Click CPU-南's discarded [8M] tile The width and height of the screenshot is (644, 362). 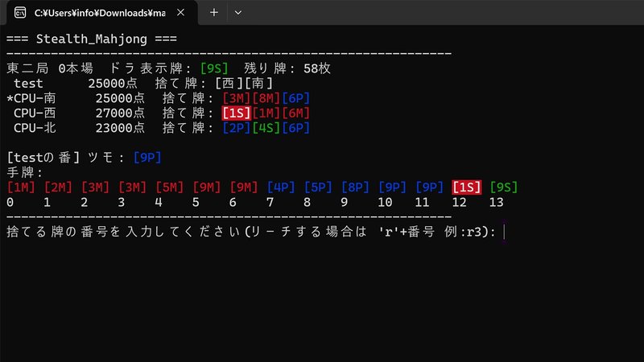(266, 98)
